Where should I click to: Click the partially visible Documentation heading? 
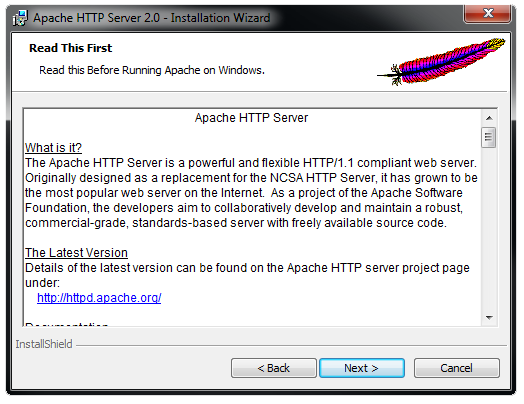tap(66, 324)
